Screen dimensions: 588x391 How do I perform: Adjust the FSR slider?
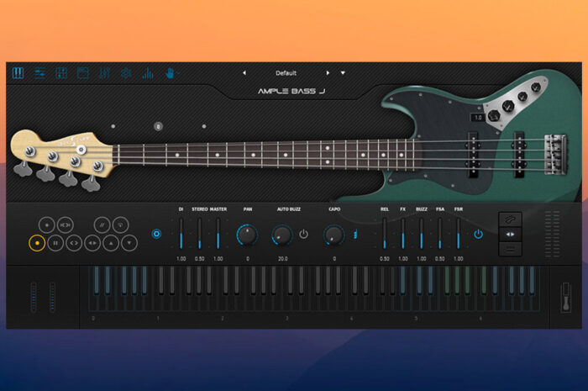tap(459, 234)
